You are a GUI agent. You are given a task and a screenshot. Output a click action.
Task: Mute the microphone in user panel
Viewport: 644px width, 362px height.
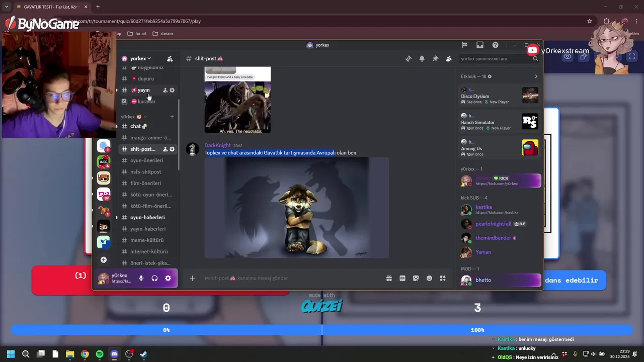(x=141, y=278)
